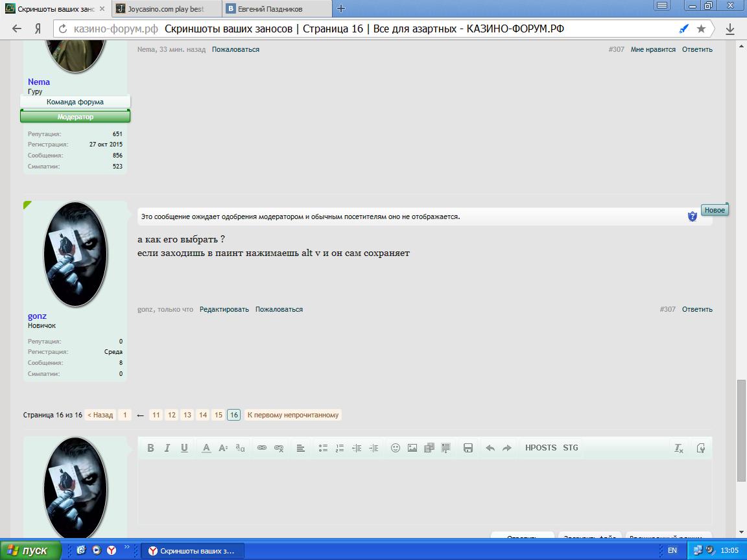Open text alignment options
This screenshot has width=747, height=560.
click(301, 448)
